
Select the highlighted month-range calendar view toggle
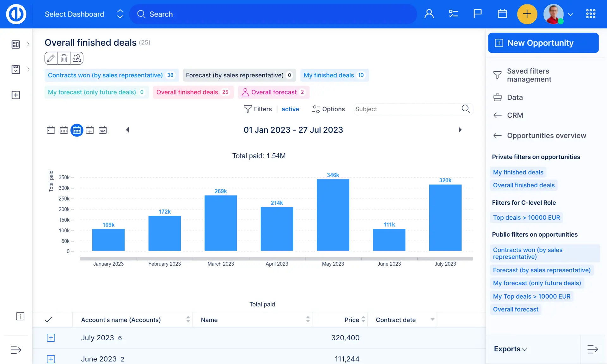[77, 130]
